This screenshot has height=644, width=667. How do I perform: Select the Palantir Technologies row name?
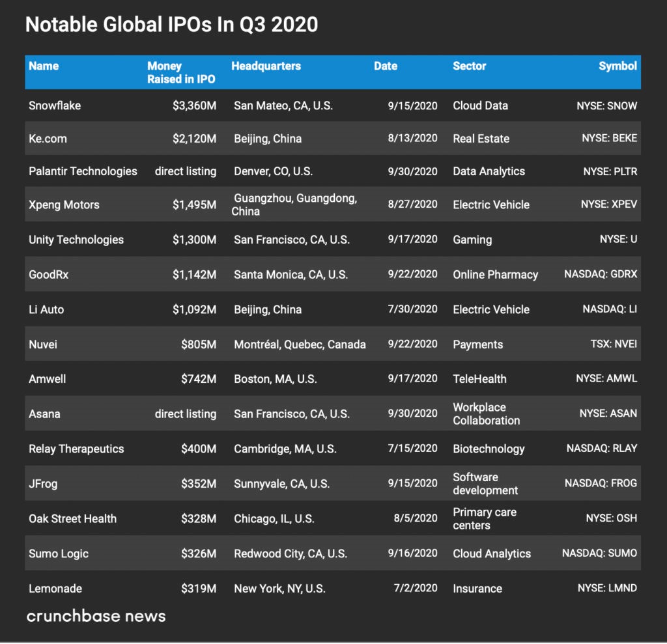[x=83, y=171]
